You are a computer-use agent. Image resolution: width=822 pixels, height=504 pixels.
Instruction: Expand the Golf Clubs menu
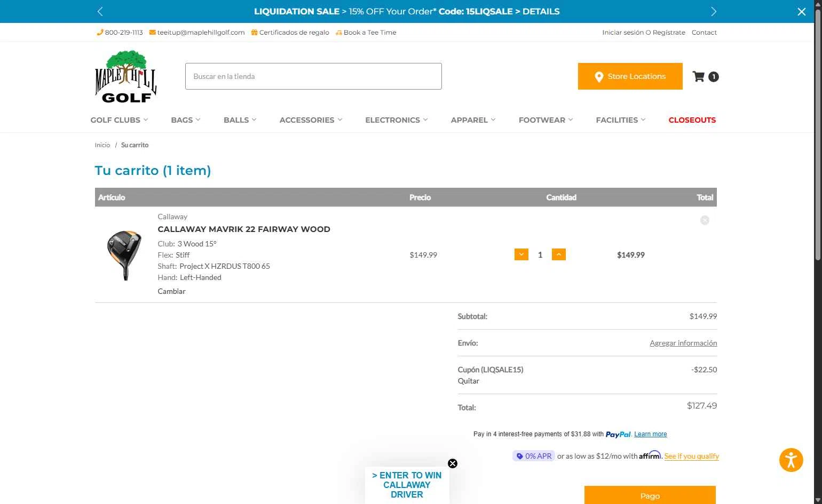point(119,120)
